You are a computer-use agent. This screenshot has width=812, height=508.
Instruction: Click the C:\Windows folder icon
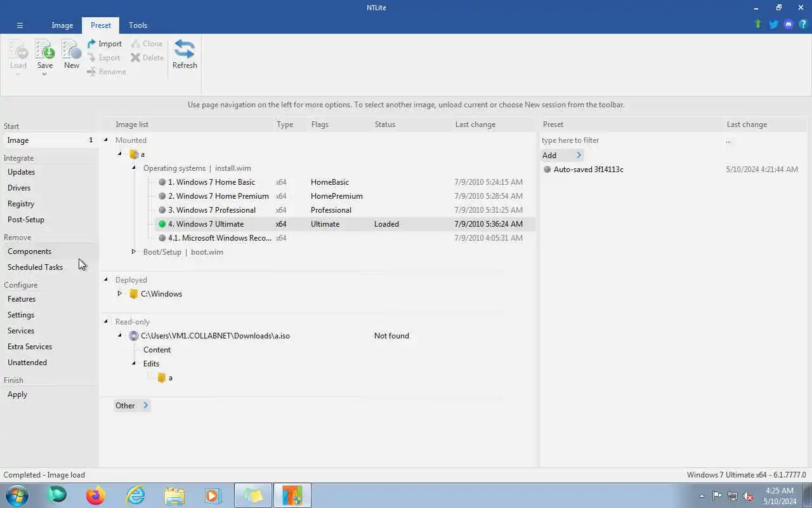click(x=133, y=294)
